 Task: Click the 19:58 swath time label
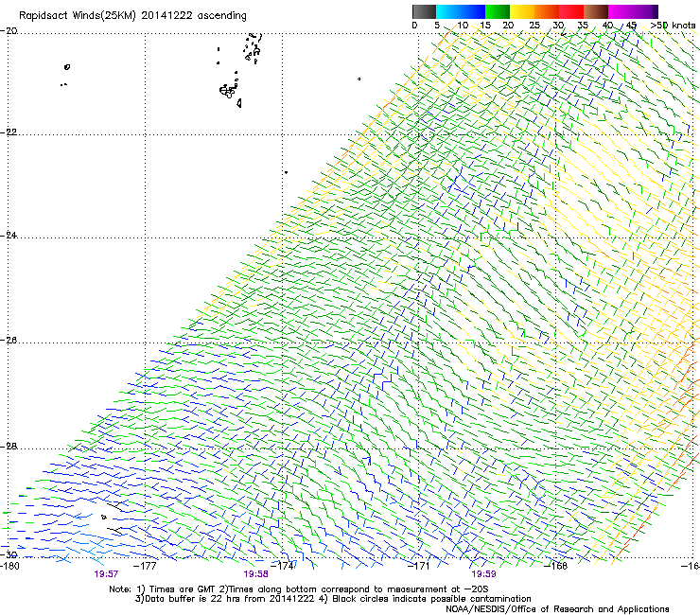pos(255,574)
